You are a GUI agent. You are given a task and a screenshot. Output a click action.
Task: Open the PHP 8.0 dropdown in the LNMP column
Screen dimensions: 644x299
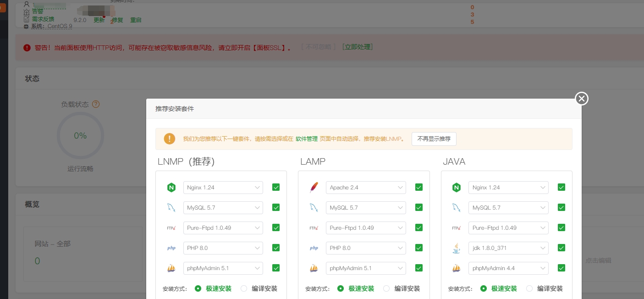223,248
